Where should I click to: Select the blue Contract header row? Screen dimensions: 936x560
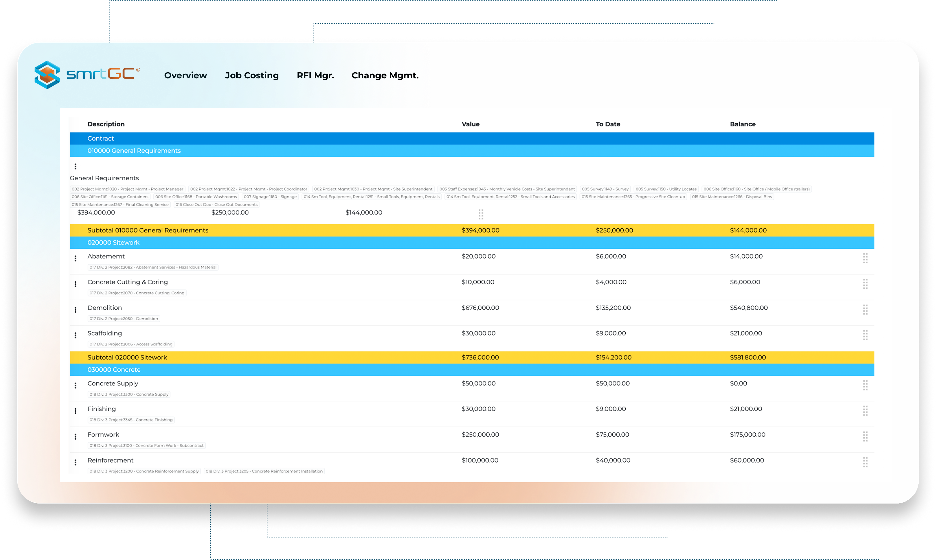[100, 139]
